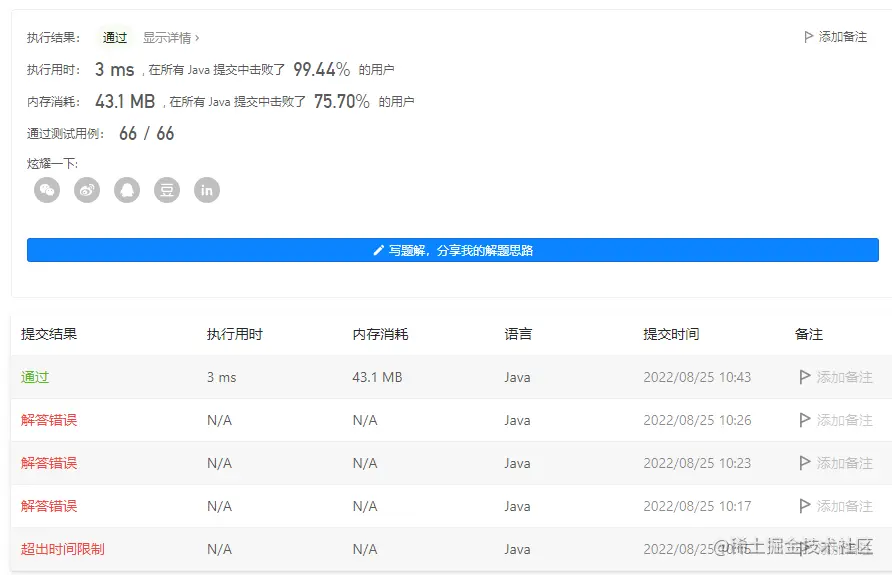
Task: Click the 2022/08/25 10:23 timestamp
Action: (697, 463)
